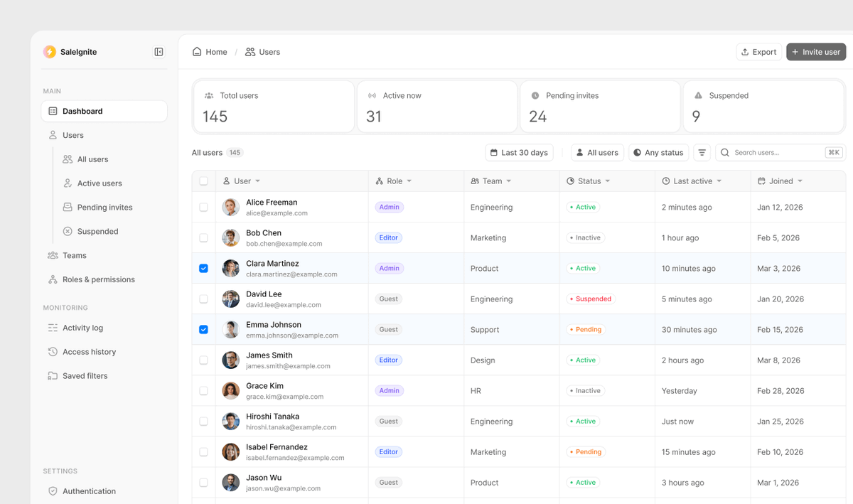Click David Lee's Suspended status badge
853x504 pixels.
point(589,299)
